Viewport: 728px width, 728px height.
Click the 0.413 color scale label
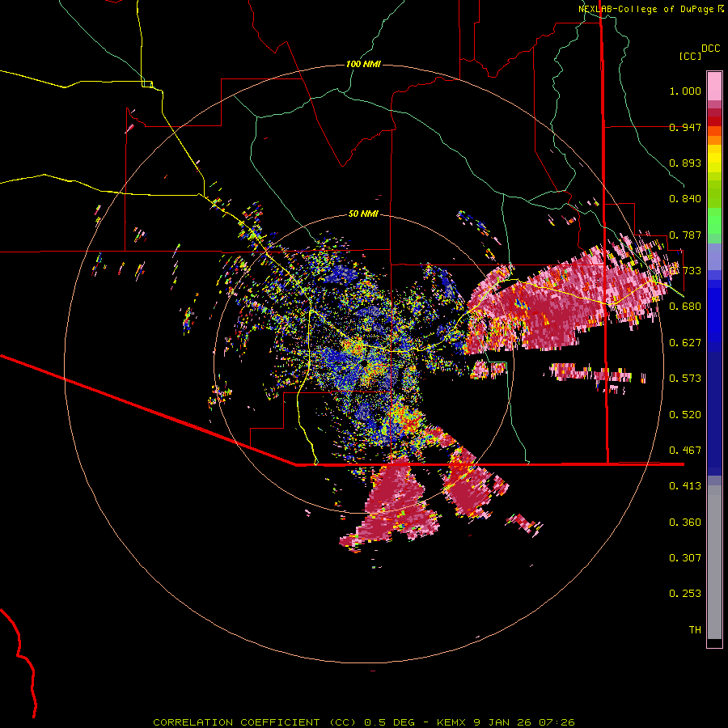pyautogui.click(x=685, y=486)
